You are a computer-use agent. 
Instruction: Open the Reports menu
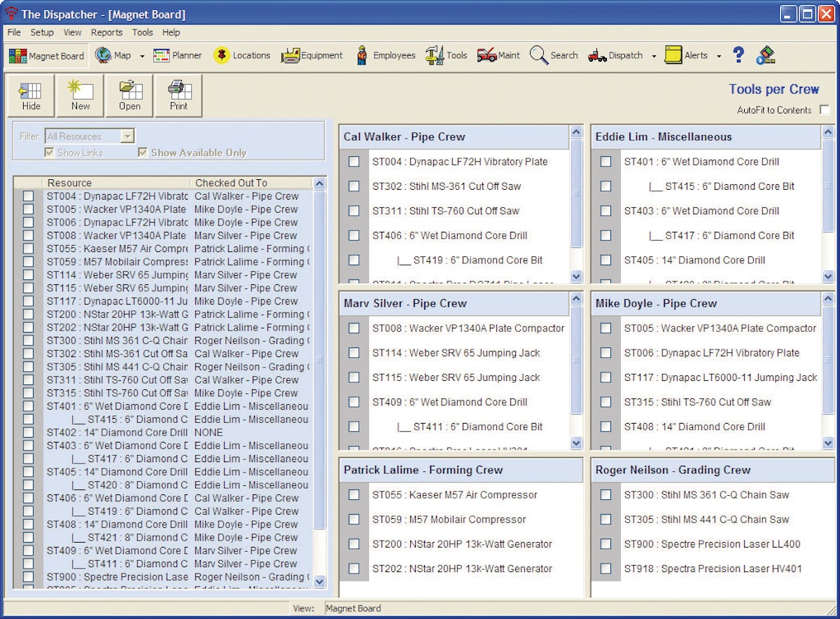coord(107,32)
